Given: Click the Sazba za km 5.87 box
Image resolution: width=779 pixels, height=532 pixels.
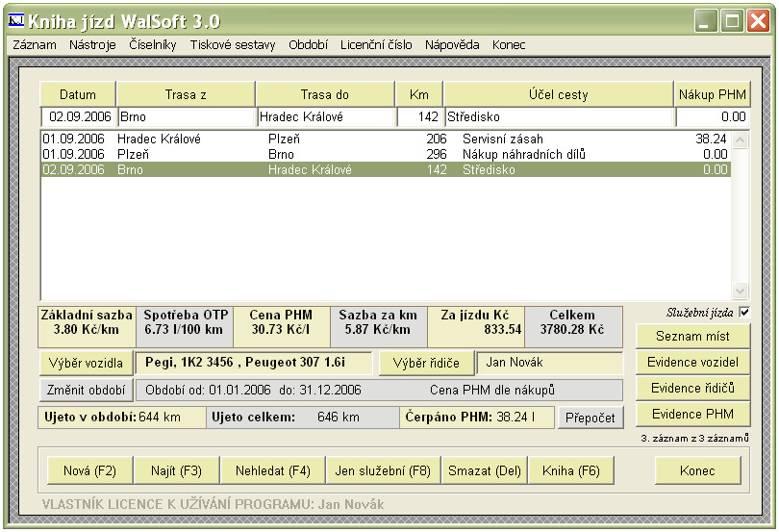Looking at the screenshot, I should pos(378,327).
